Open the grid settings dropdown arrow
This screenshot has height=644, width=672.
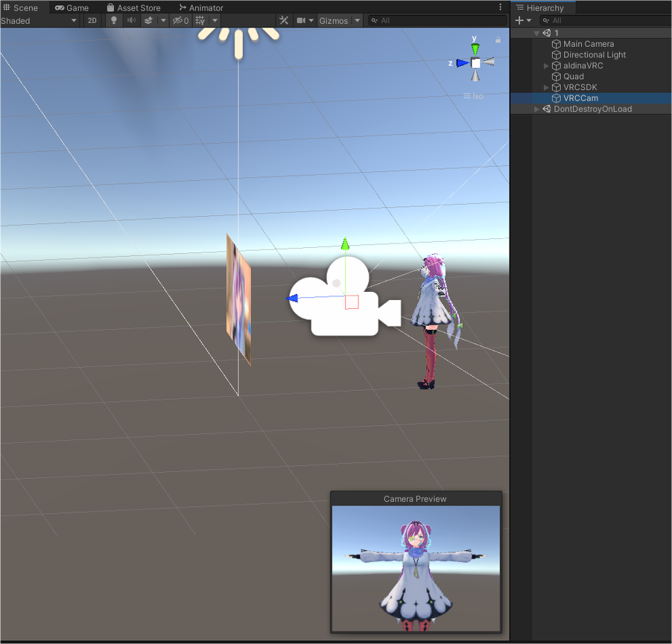pos(215,20)
